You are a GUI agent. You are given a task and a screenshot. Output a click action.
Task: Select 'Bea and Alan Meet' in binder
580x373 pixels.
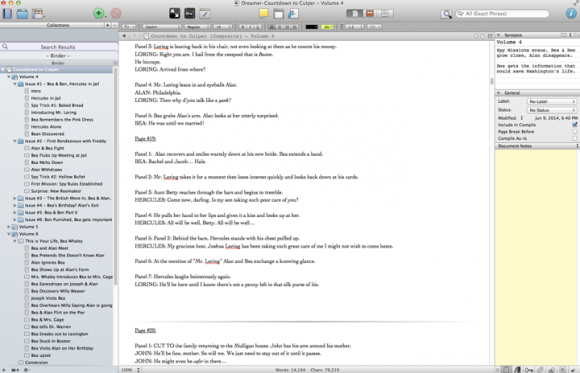click(50, 248)
